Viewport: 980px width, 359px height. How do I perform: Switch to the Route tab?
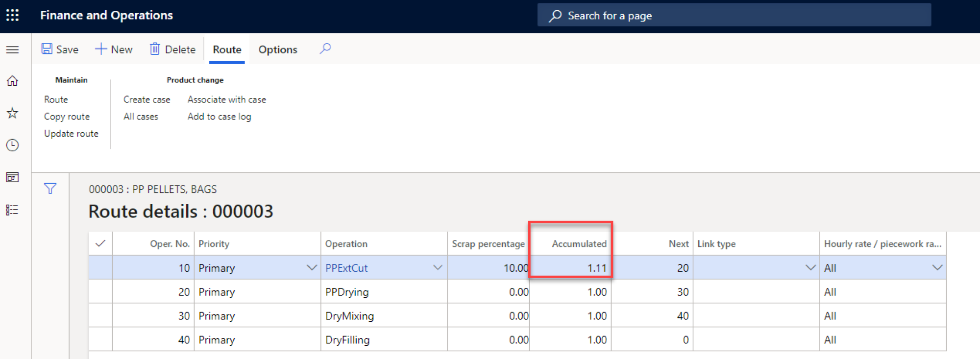[227, 49]
